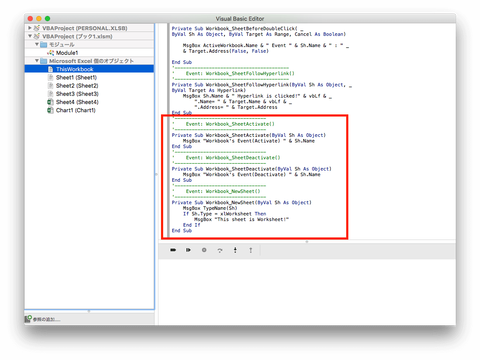Click the Sheet1 worksheet icon
Viewport: 480px width, 360px height.
(x=50, y=77)
